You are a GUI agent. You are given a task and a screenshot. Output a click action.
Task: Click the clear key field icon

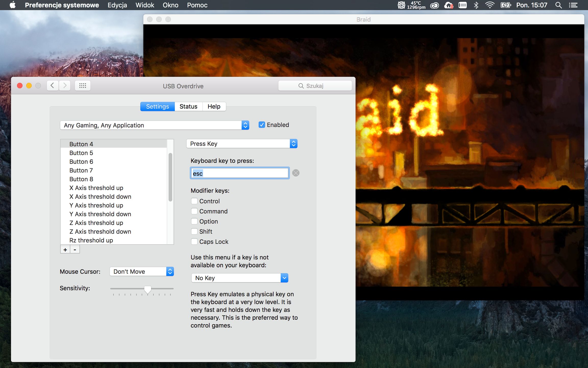[296, 173]
